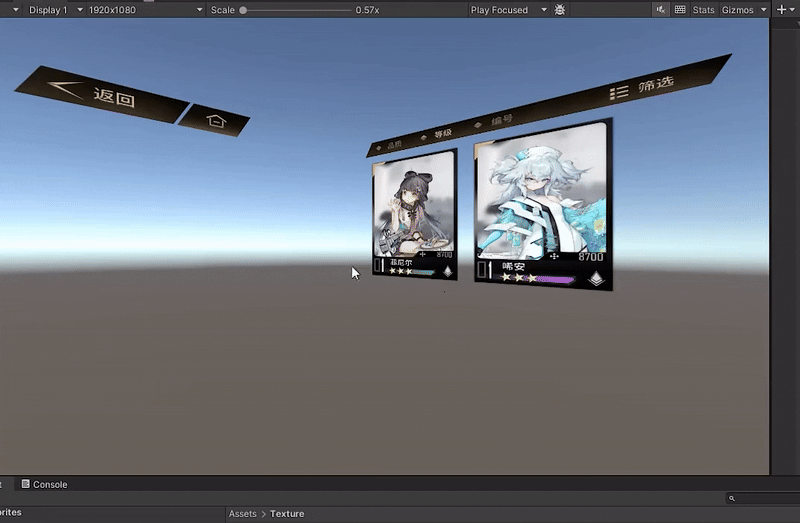The width and height of the screenshot is (800, 523).
Task: Toggle the shortcuts keyboard icon
Action: coord(680,10)
